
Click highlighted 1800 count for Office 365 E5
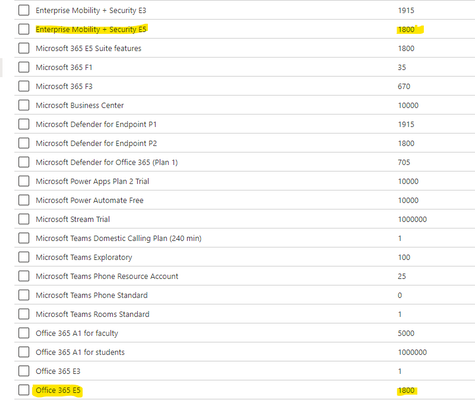tap(406, 390)
